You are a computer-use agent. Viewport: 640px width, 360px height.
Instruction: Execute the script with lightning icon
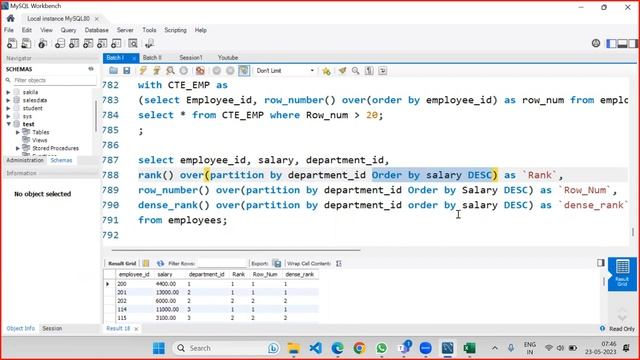click(x=143, y=71)
